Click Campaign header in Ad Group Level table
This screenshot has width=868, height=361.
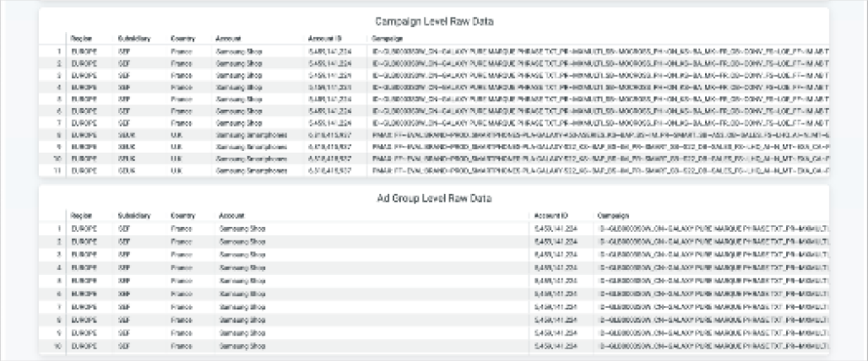coord(613,216)
